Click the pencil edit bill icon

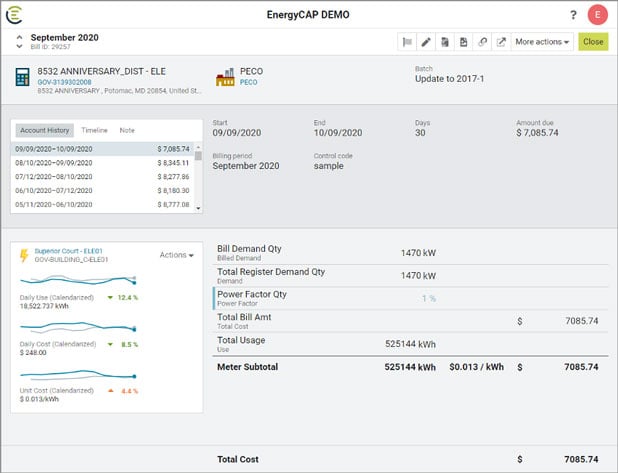(x=425, y=42)
